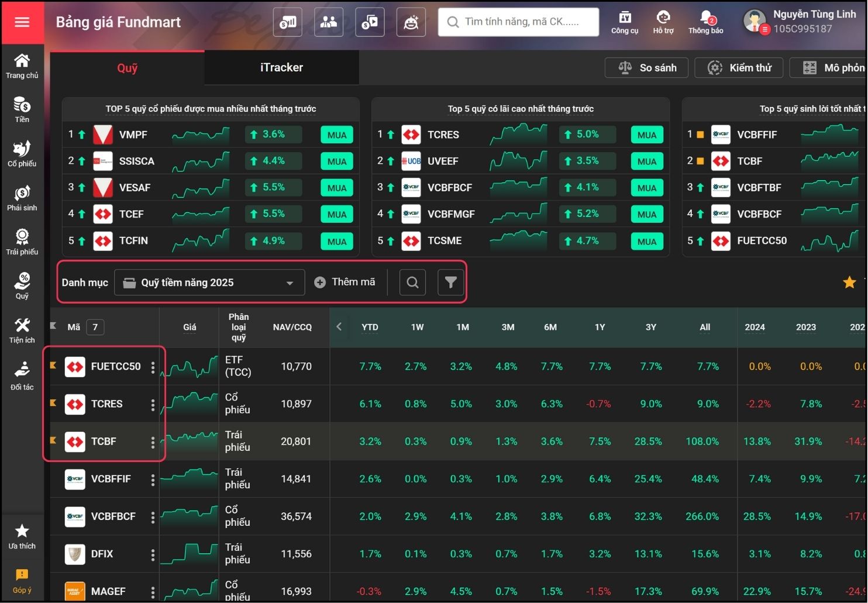
Task: Click SSISCA in top purchased funds list
Action: coord(137,161)
